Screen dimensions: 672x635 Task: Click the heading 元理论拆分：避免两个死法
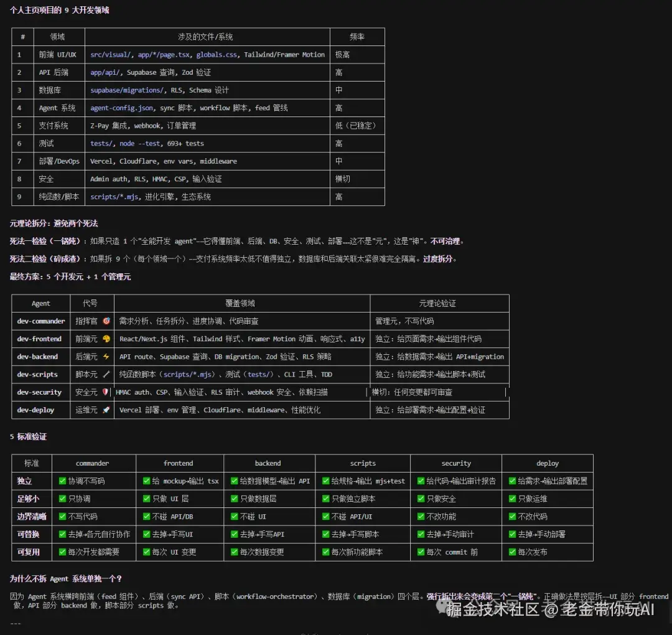(54, 223)
